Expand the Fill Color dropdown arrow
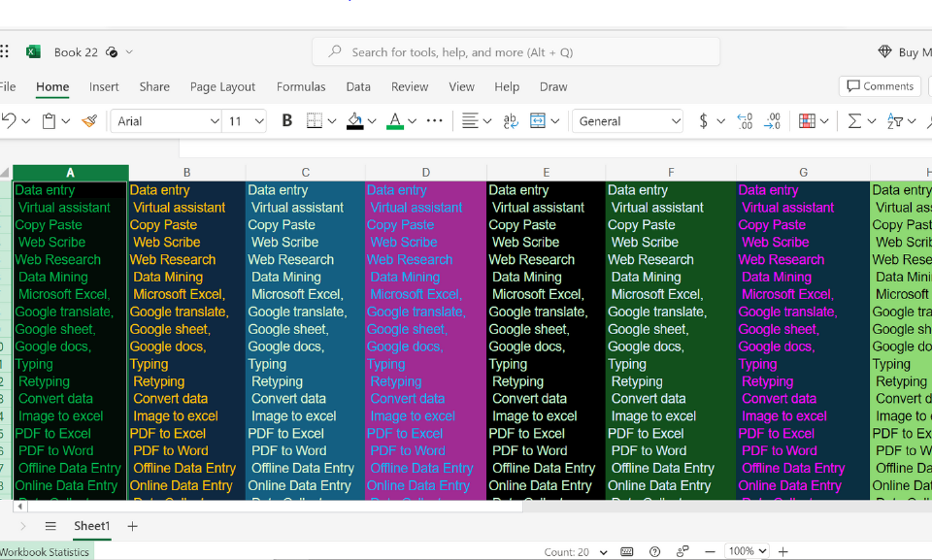932x560 pixels. point(372,121)
